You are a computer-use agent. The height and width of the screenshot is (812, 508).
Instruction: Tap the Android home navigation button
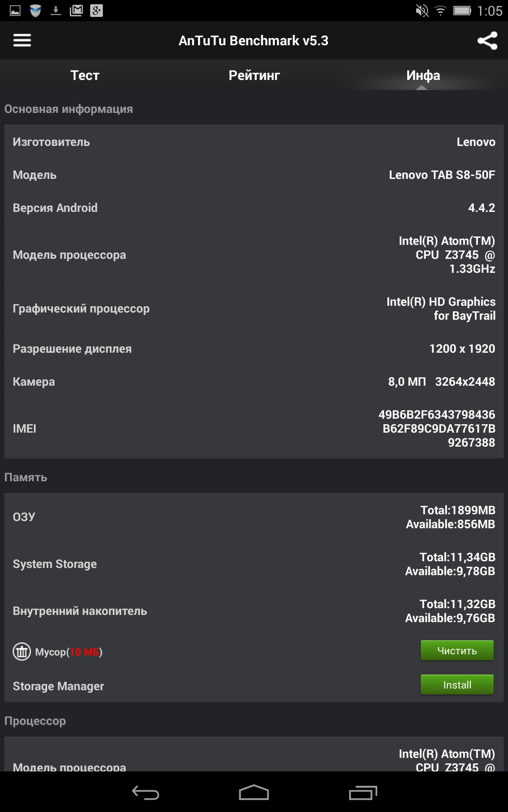[254, 792]
